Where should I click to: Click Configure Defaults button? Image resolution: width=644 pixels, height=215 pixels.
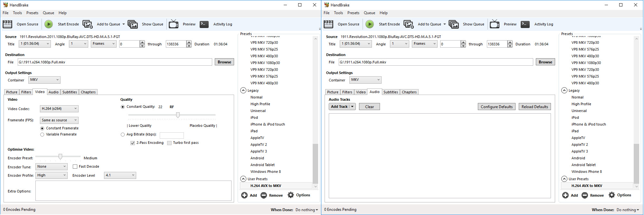(497, 107)
